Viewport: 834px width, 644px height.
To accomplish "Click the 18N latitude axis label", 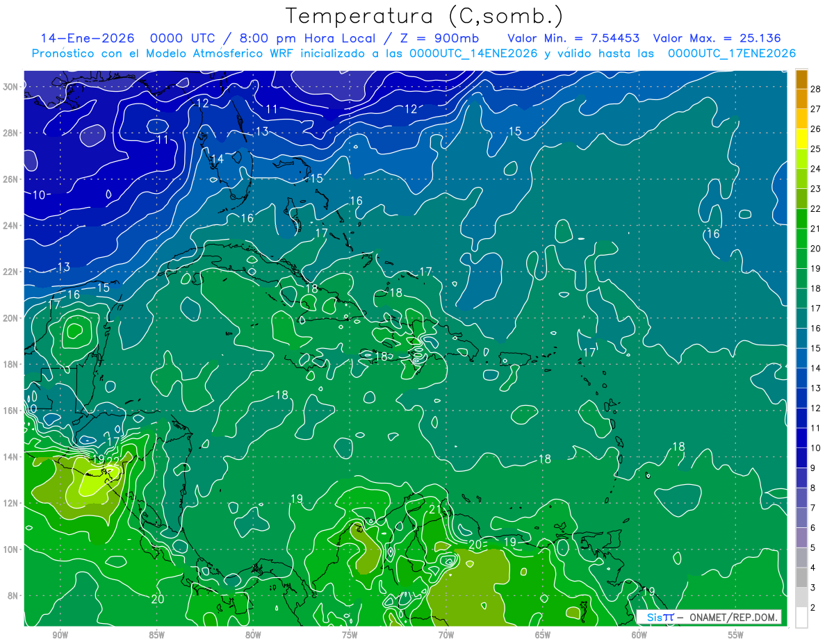I will (x=10, y=364).
